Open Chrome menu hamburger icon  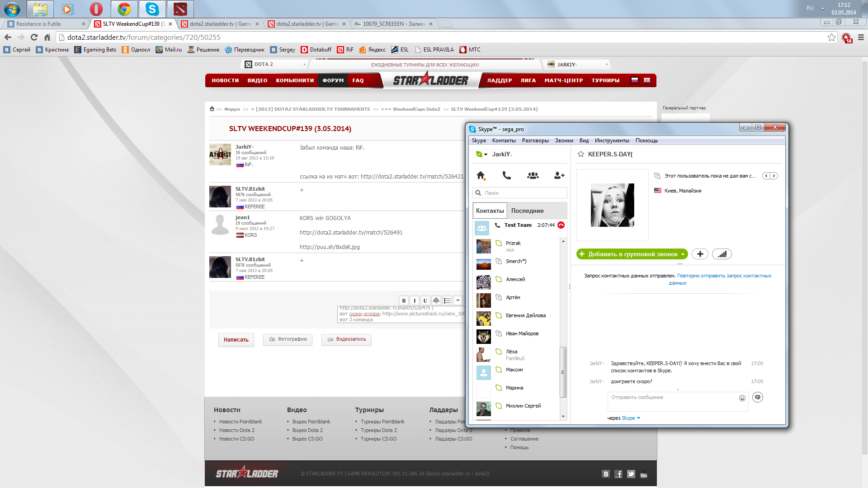(x=861, y=37)
